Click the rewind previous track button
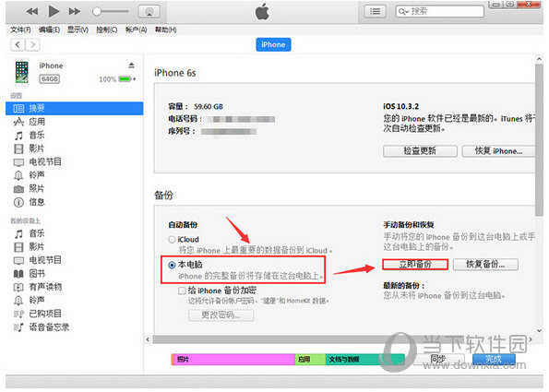Screen dimensions: 549x392 point(32,11)
